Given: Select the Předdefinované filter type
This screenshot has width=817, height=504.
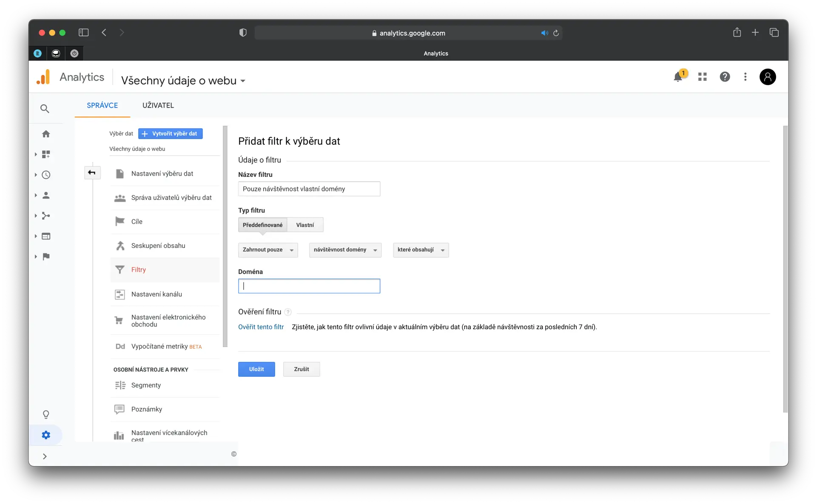Looking at the screenshot, I should (x=262, y=225).
